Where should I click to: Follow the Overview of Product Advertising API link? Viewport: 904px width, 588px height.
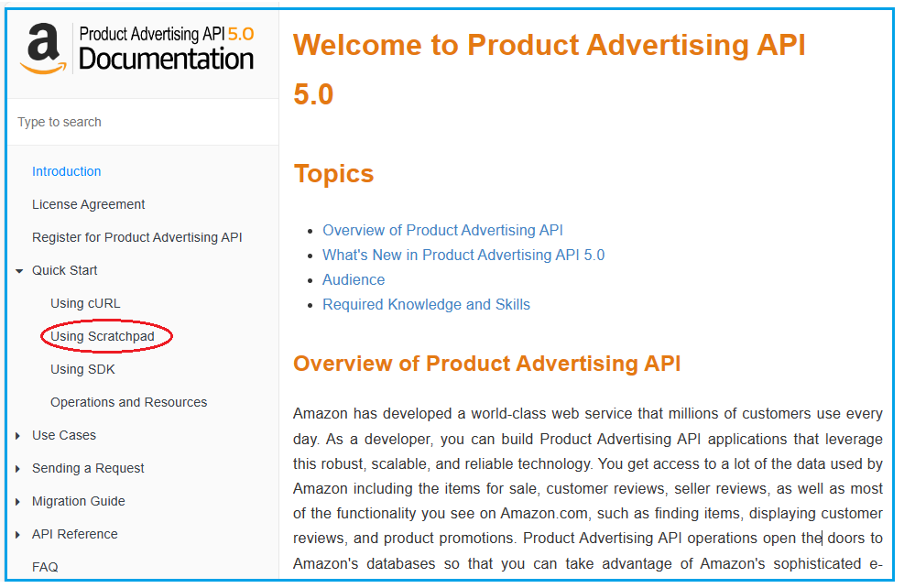[442, 230]
